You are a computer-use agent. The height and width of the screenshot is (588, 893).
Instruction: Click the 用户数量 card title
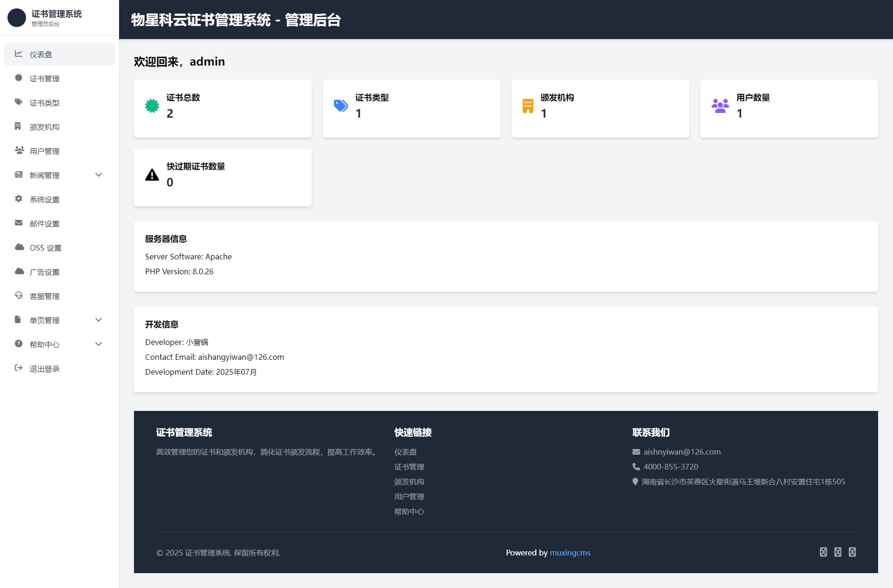pos(753,98)
